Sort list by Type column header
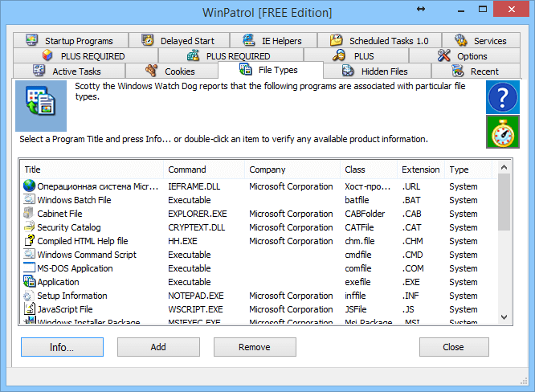The height and width of the screenshot is (392, 535). (468, 169)
